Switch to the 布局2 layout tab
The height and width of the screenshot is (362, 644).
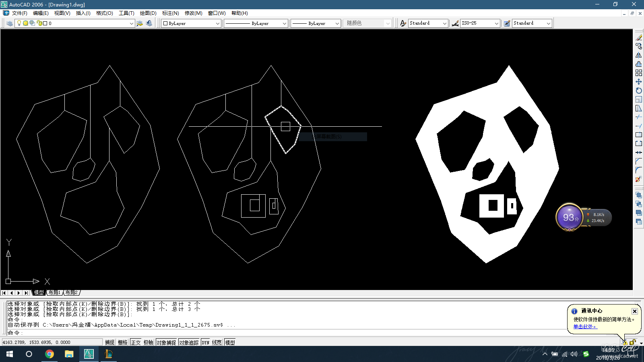[x=71, y=292]
